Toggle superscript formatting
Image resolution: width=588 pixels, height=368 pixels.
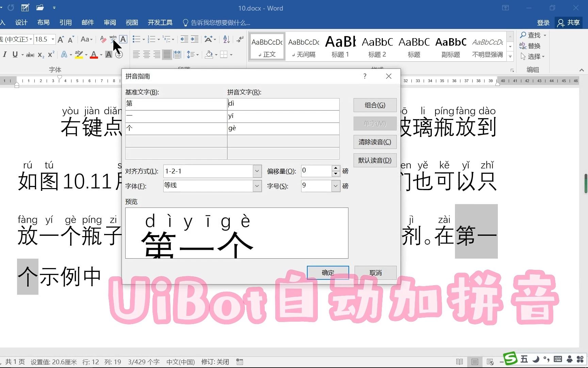(51, 55)
